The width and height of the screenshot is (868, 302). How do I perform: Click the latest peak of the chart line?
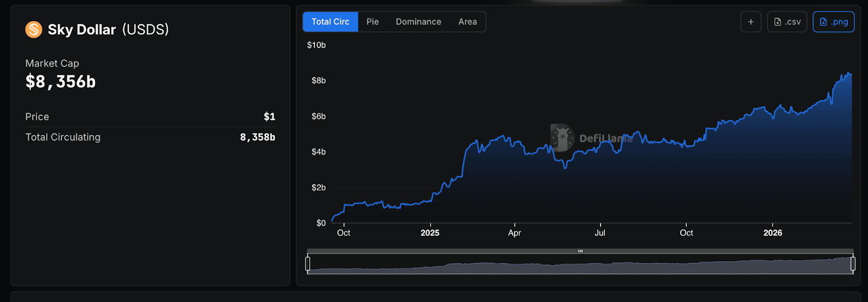pyautogui.click(x=848, y=73)
